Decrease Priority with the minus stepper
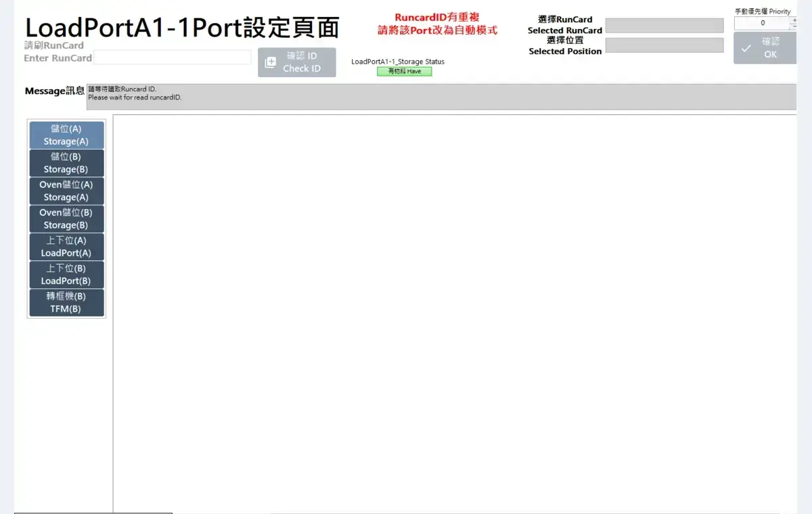The image size is (812, 514). coord(794,26)
